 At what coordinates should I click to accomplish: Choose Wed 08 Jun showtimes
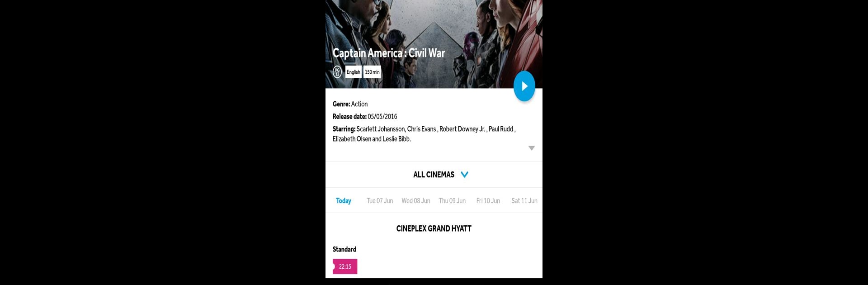pyautogui.click(x=416, y=200)
